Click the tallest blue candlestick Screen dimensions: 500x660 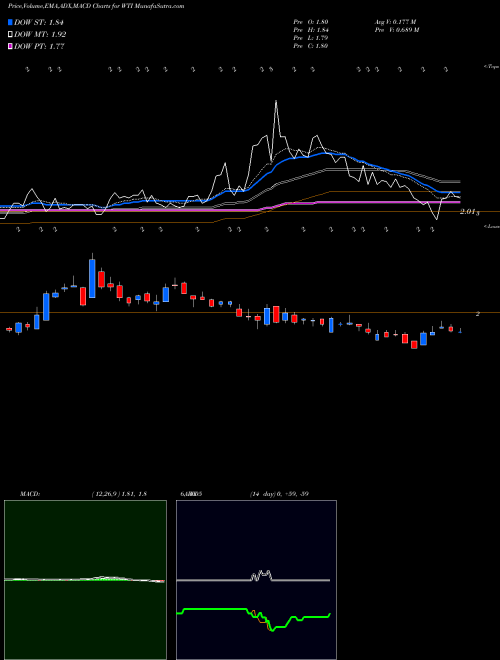(92, 279)
